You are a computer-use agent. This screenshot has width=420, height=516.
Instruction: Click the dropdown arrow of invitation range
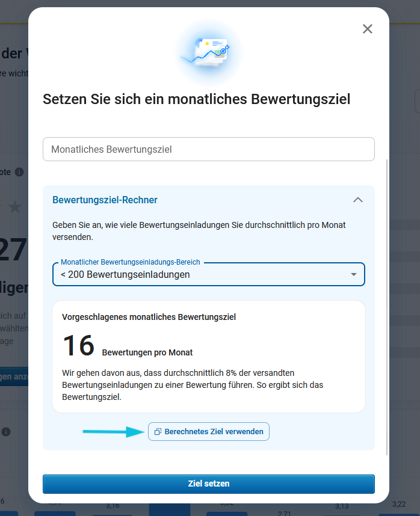[354, 274]
